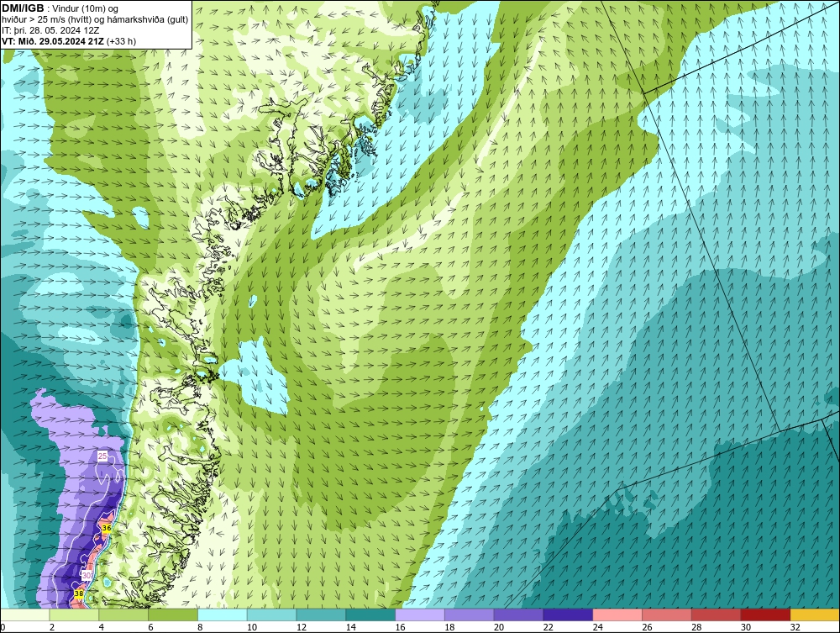Click the legend scale number "30" on the colour bar
Screen dimensions: 840x633
point(746,627)
